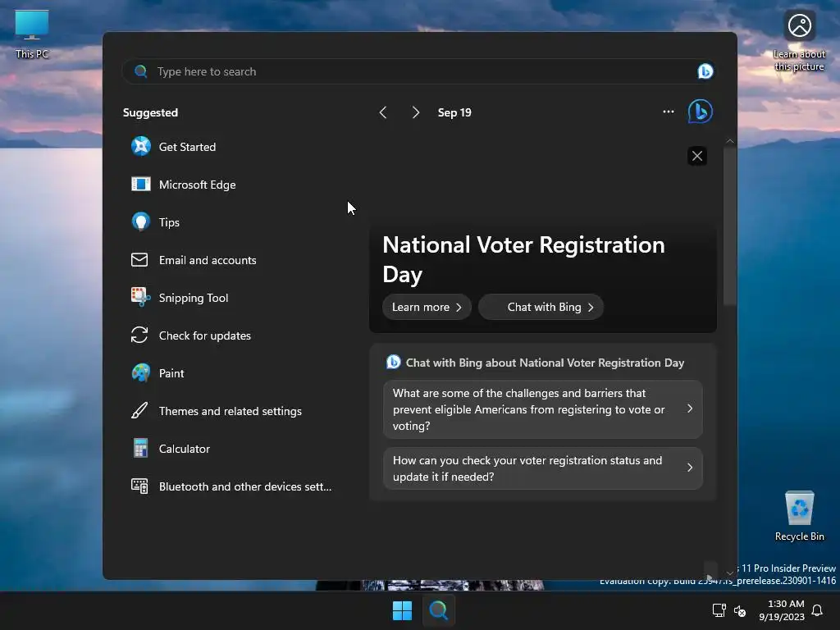
Task: Open large Bing chat icon beside date
Action: click(701, 112)
